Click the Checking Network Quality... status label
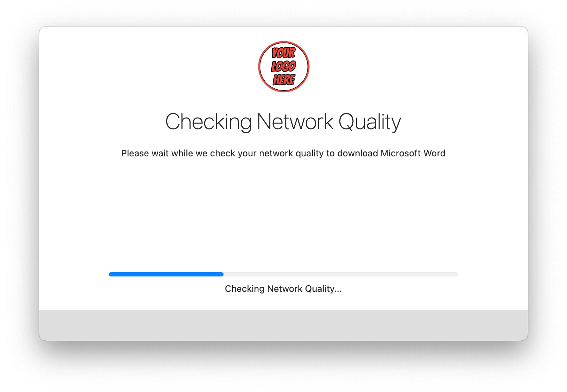 tap(283, 289)
